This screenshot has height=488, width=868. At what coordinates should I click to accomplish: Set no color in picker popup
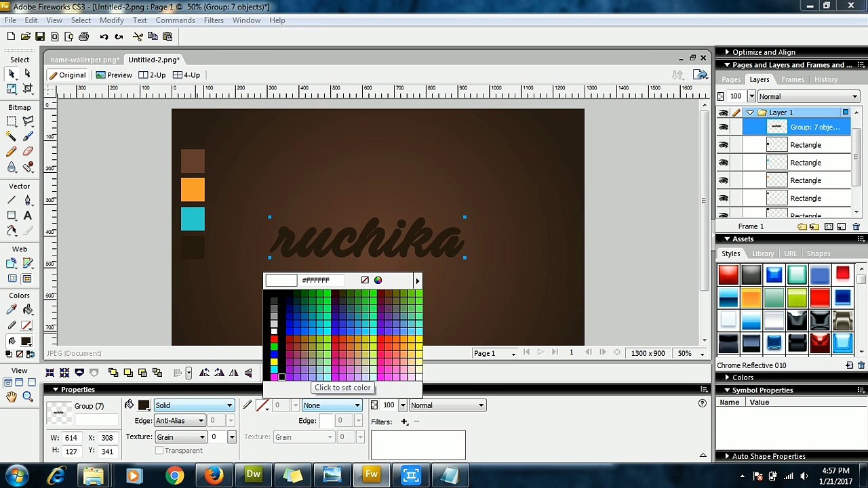(x=365, y=280)
